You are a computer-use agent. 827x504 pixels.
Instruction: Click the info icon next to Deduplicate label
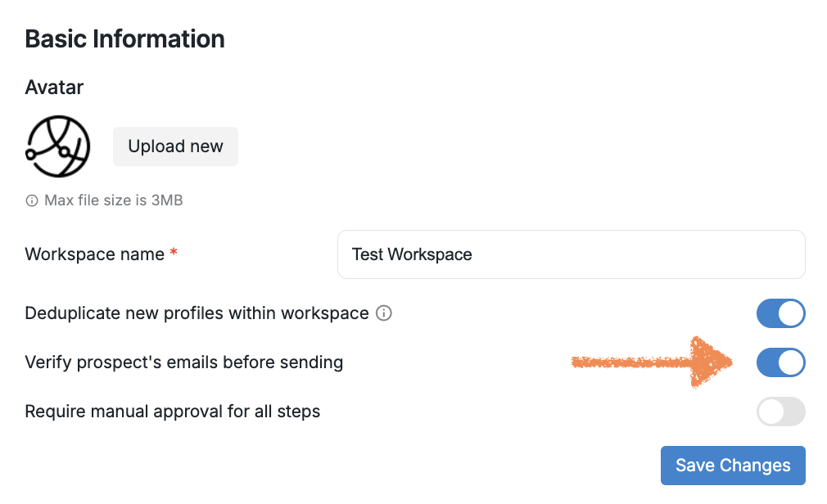[383, 313]
